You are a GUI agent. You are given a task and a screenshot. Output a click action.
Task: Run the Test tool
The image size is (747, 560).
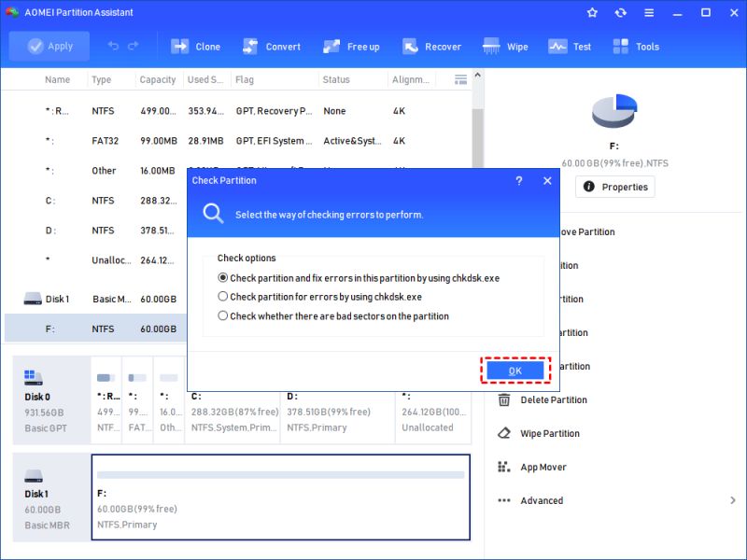(570, 46)
